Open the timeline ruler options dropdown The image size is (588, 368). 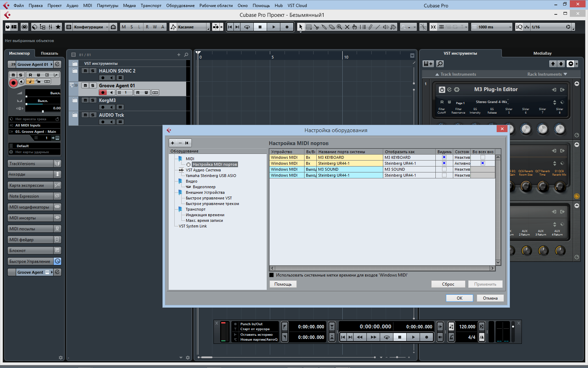[412, 56]
